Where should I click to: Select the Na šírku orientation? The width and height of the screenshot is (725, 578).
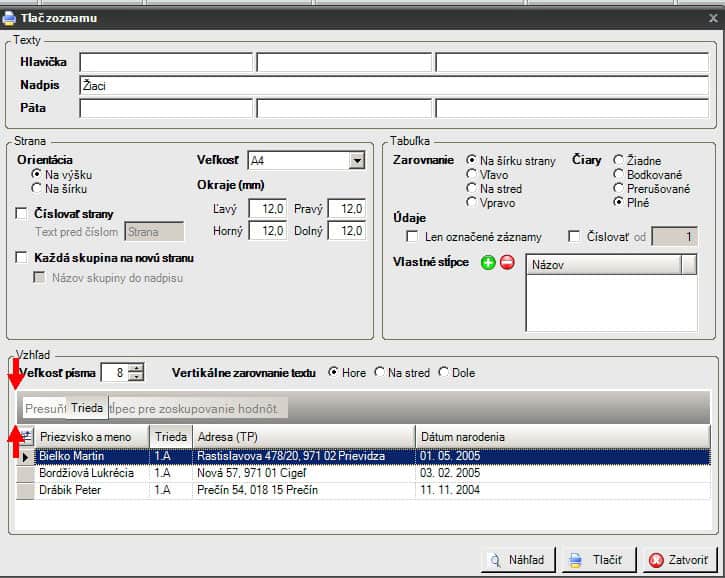(36, 188)
